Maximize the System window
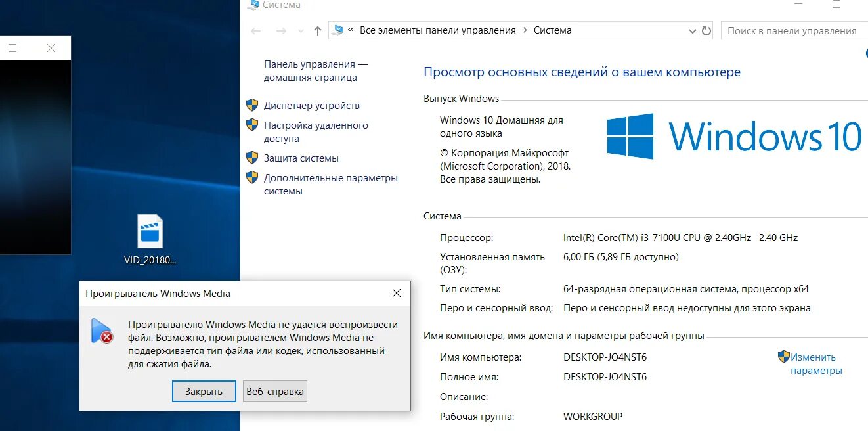The image size is (868, 431). coord(836,4)
